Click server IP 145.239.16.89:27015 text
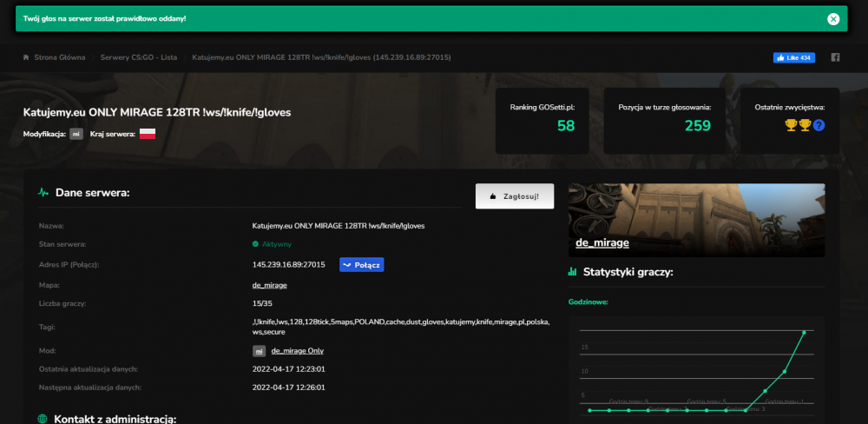This screenshot has height=424, width=868. pyautogui.click(x=288, y=265)
